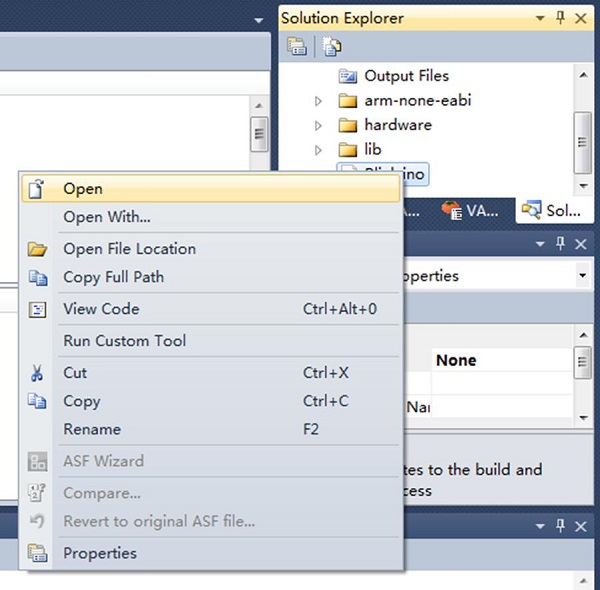This screenshot has width=600, height=590.
Task: Choose Open With... from the context menu
Action: pos(107,217)
